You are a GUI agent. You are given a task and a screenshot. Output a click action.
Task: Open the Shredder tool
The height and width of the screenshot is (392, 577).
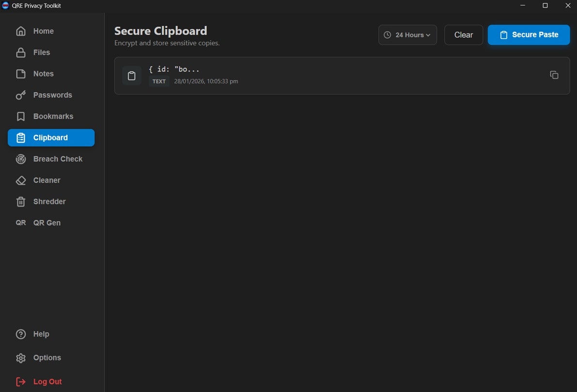click(51, 202)
